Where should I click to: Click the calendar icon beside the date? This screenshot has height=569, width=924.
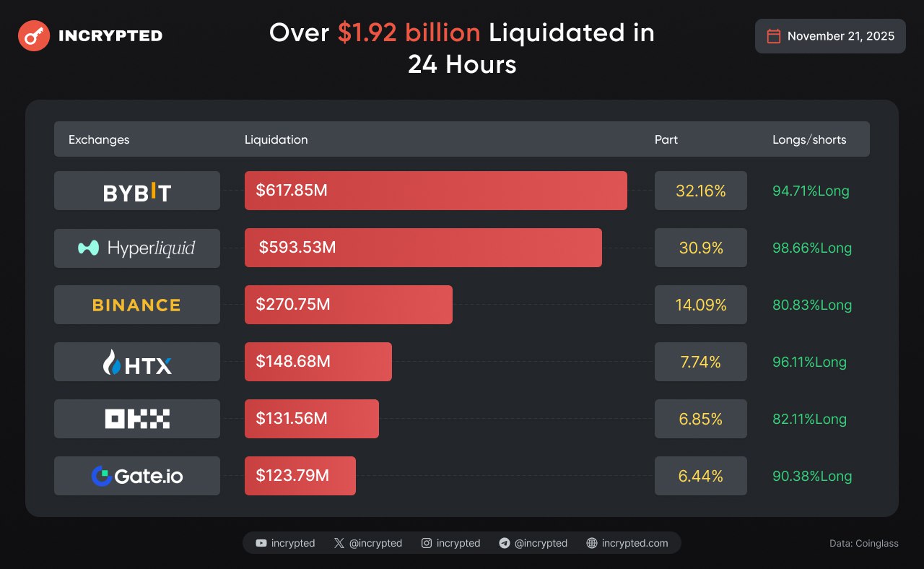point(773,36)
